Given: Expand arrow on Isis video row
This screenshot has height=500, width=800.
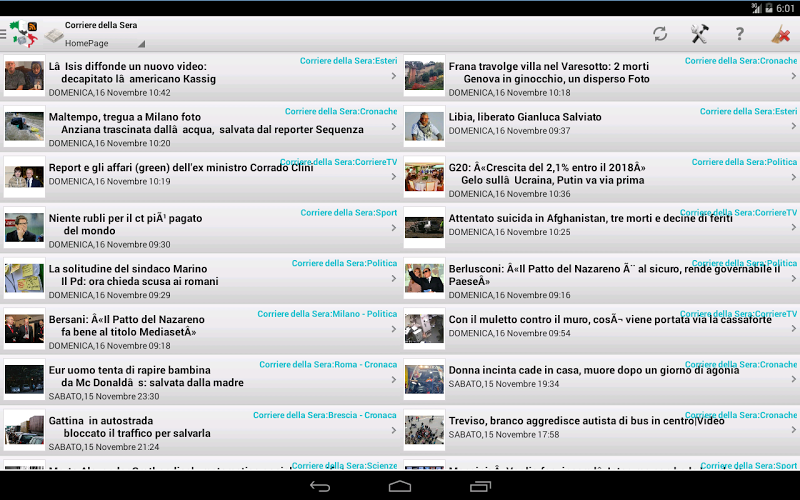Looking at the screenshot, I should point(393,76).
